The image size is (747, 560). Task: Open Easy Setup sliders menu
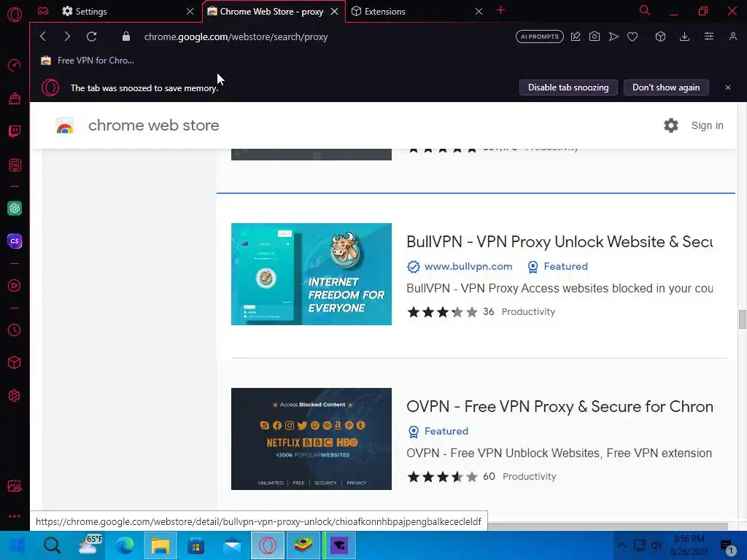pyautogui.click(x=709, y=36)
